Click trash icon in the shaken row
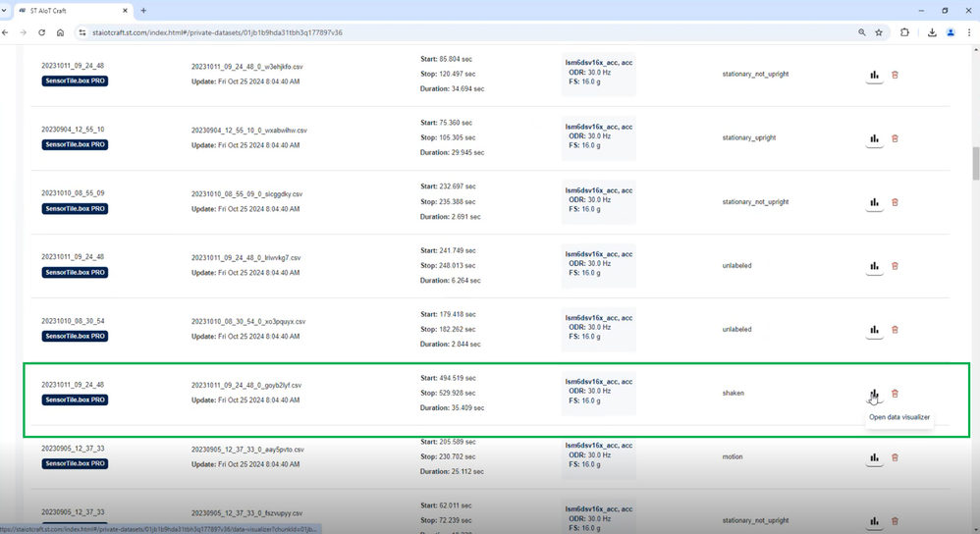The height and width of the screenshot is (534, 980). (895, 394)
